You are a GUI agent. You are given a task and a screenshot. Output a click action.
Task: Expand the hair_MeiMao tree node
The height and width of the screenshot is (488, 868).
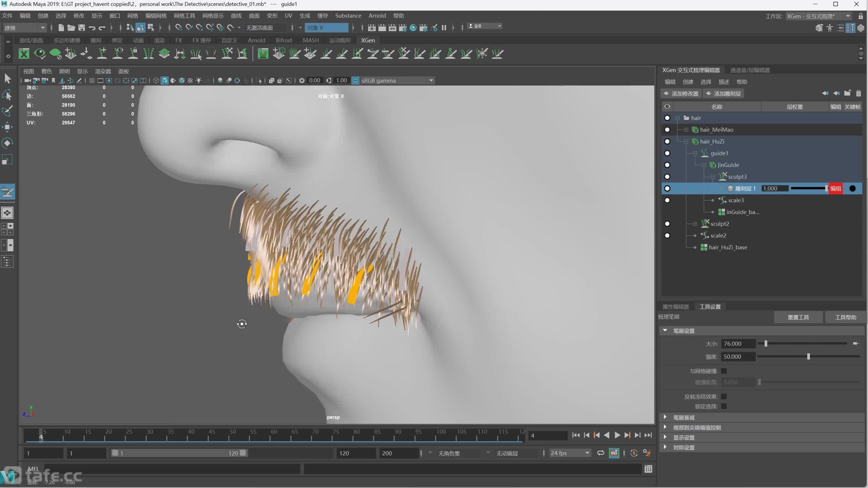click(686, 130)
